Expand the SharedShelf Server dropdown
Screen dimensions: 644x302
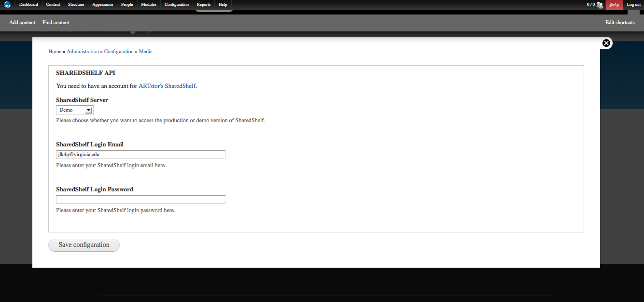(74, 110)
